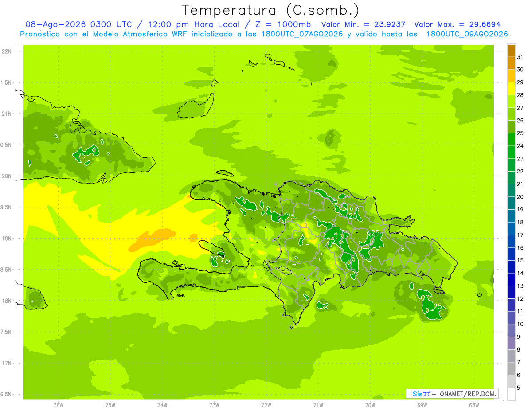Click the '18N' latitude label
The image size is (532, 411).
7,301
